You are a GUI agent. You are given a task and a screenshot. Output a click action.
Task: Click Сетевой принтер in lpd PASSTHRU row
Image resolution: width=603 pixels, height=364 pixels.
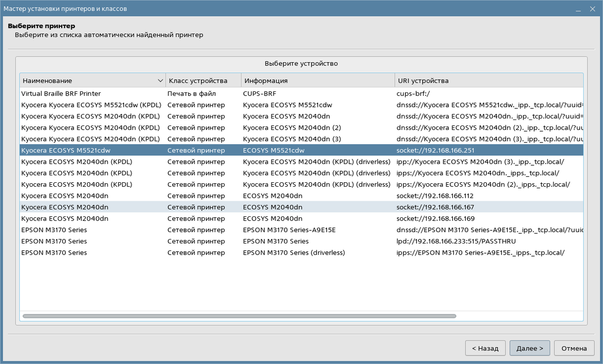196,241
